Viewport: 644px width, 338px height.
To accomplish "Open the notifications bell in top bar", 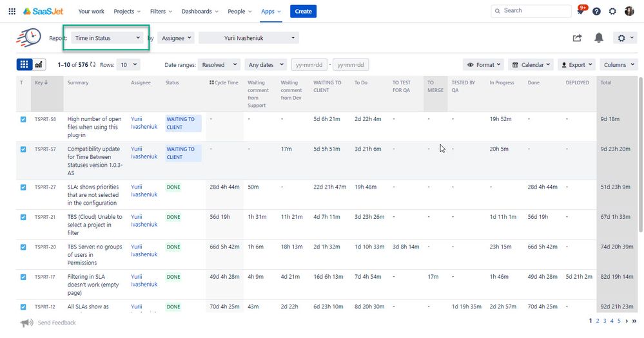I will coord(581,11).
